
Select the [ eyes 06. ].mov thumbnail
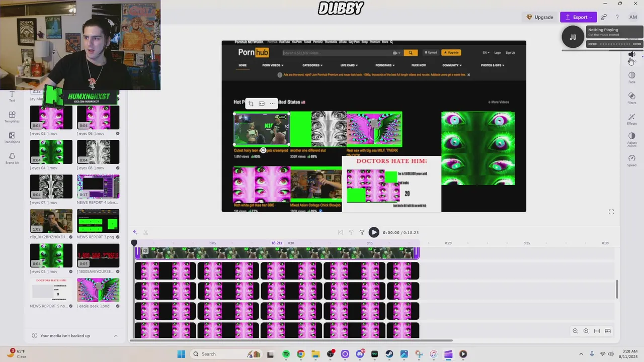(x=98, y=117)
